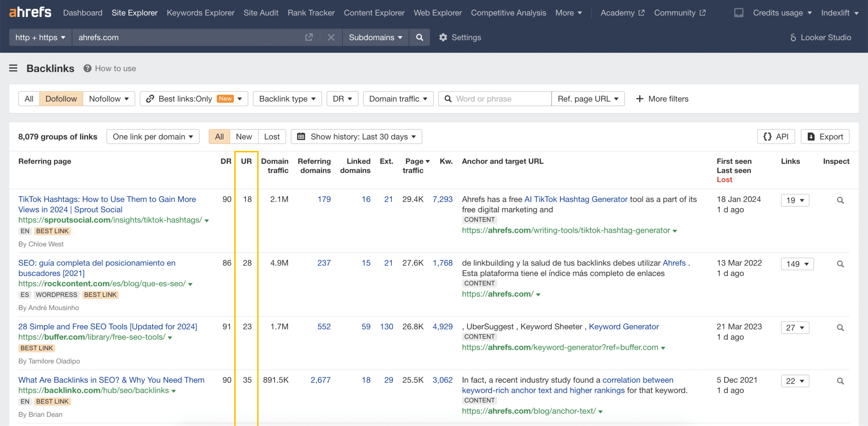The height and width of the screenshot is (426, 868).
Task: Open the TikTok Hashtags Sprout Social link
Action: tap(107, 204)
